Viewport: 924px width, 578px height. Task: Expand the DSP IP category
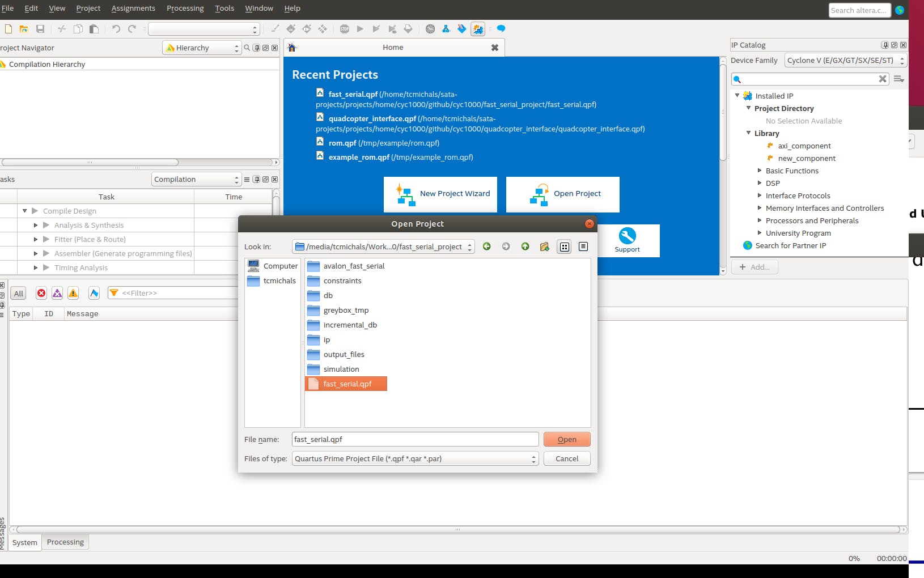point(760,183)
